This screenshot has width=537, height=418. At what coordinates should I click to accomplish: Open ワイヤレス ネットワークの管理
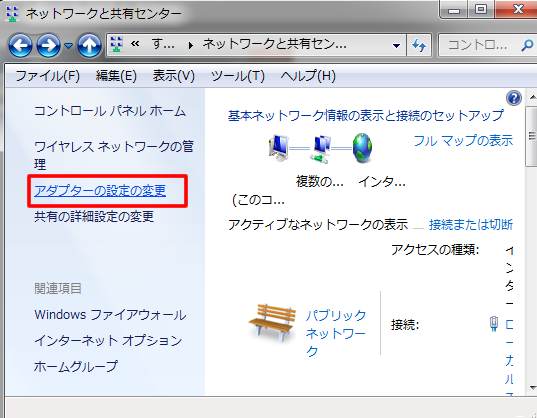(x=114, y=155)
